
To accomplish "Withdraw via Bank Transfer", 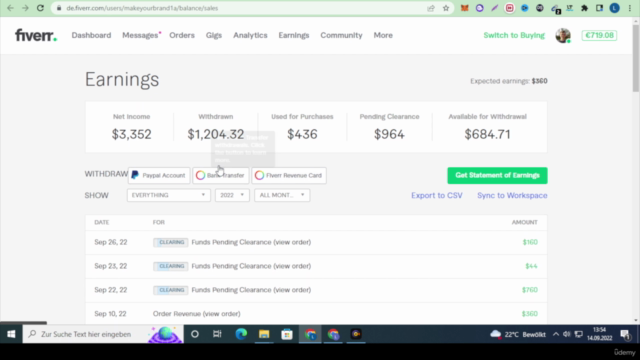I will tap(221, 175).
